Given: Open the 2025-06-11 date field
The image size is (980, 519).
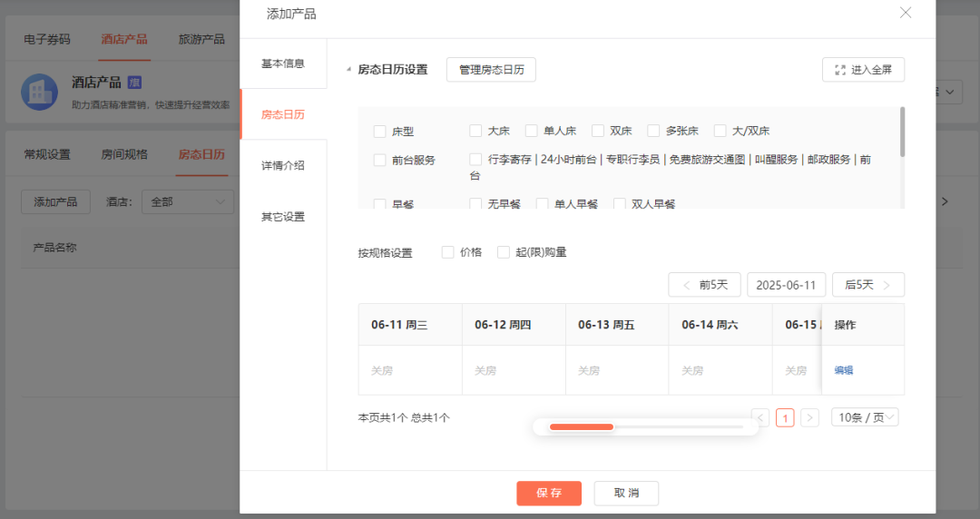Looking at the screenshot, I should [786, 285].
